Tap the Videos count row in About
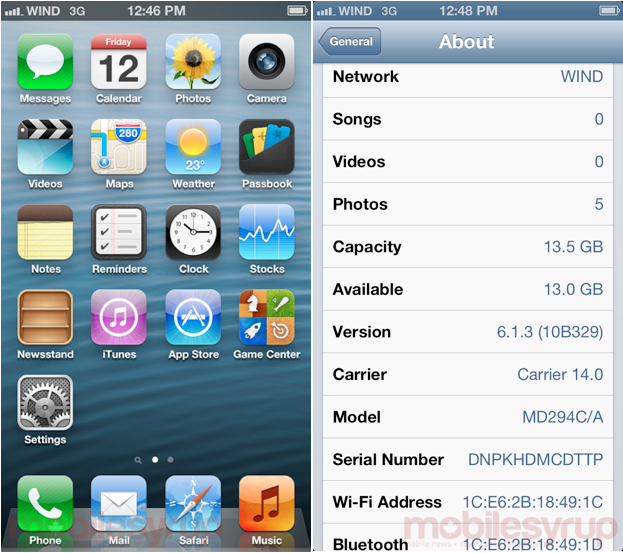This screenshot has height=553, width=623. [468, 162]
